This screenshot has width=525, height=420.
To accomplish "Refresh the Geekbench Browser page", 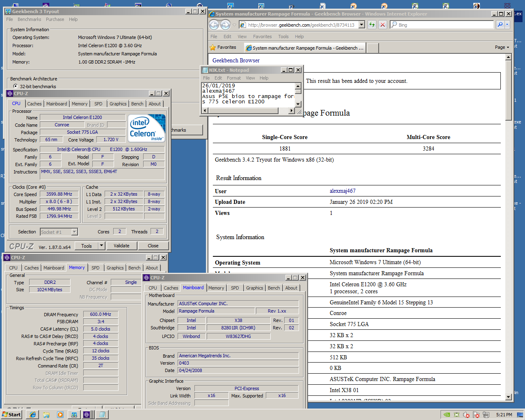I will coord(372,25).
